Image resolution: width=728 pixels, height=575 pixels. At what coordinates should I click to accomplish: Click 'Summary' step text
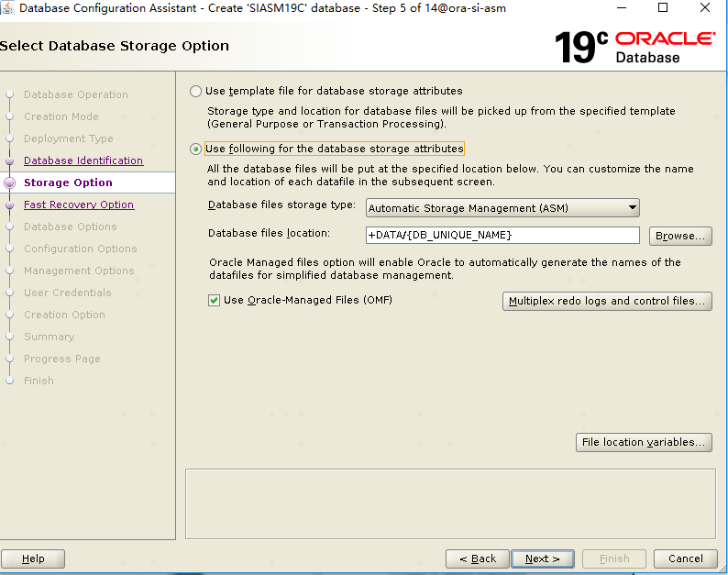tap(50, 337)
